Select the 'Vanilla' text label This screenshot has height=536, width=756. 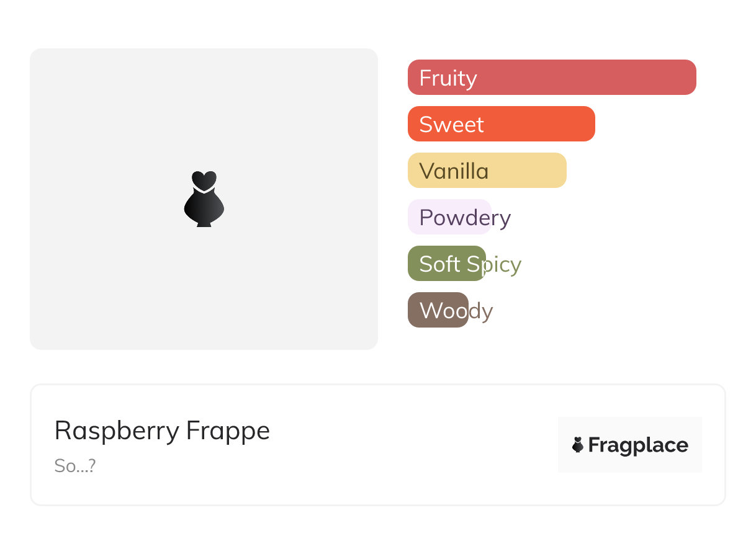[x=454, y=171]
